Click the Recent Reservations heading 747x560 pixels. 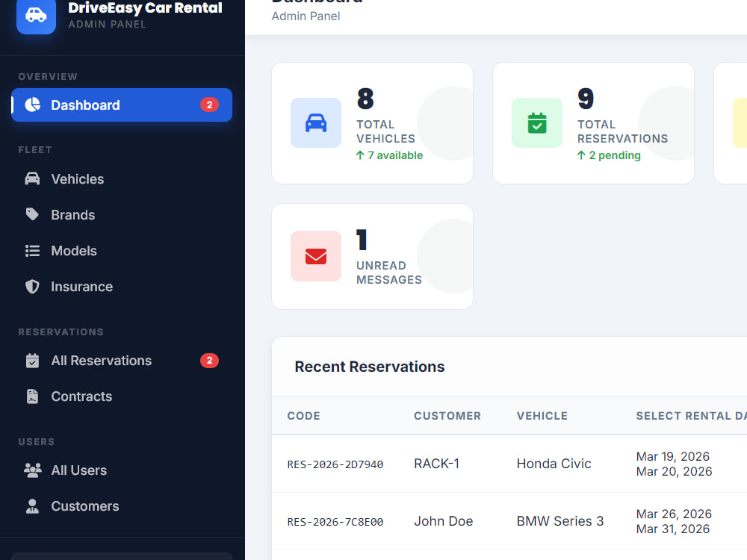(x=369, y=367)
